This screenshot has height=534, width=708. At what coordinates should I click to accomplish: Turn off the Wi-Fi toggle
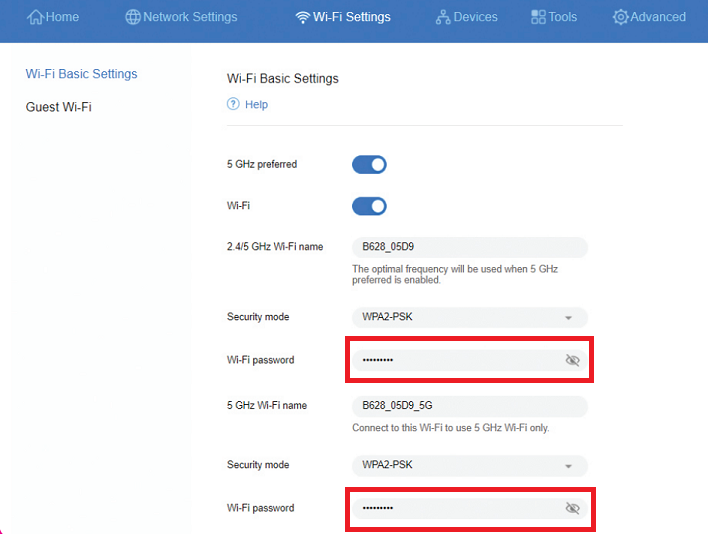coord(369,206)
